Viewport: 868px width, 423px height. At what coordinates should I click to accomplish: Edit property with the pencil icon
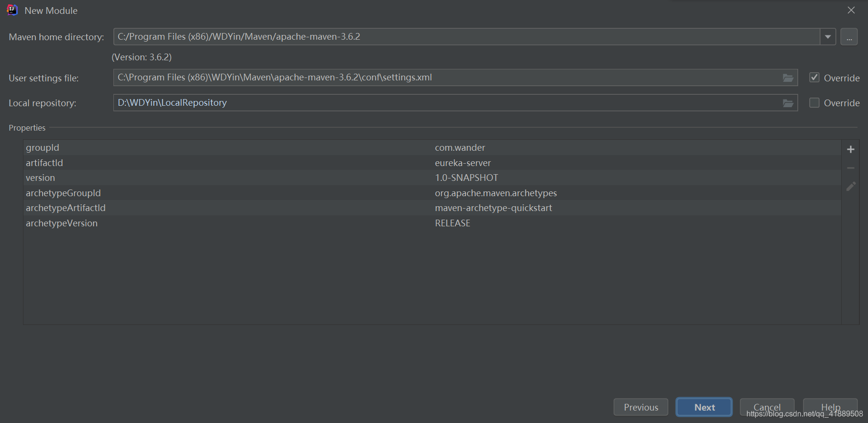pyautogui.click(x=851, y=186)
